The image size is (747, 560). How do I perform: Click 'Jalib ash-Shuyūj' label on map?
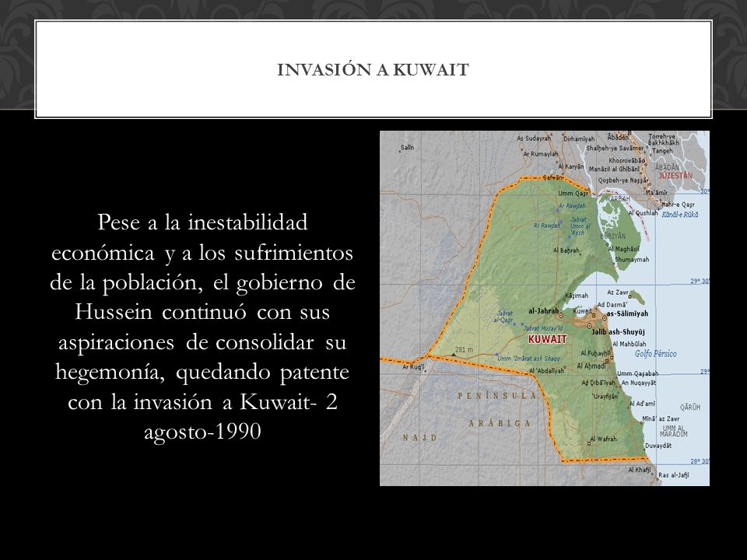click(x=618, y=332)
